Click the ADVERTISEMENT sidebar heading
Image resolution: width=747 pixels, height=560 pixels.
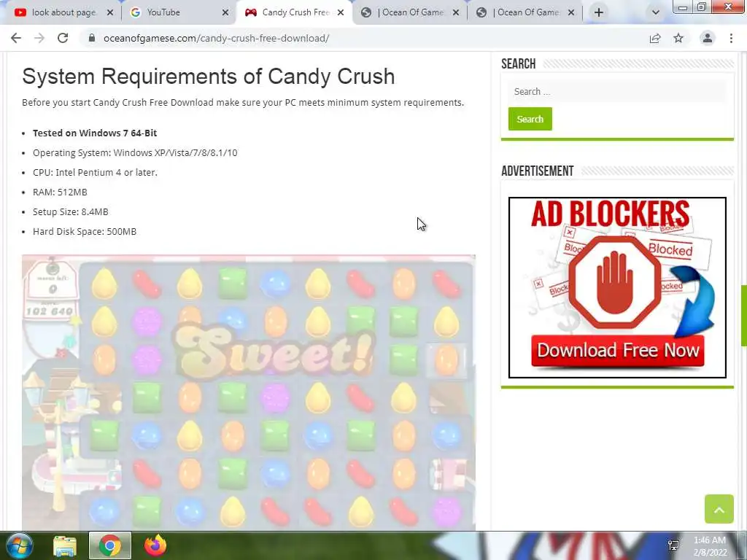pos(538,171)
